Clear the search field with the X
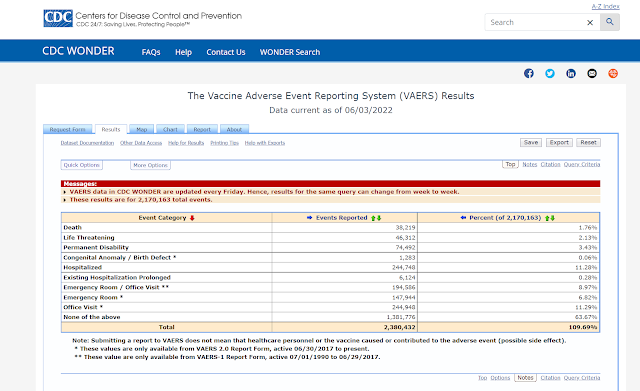Viewport: 640px width, 391px height. point(590,22)
